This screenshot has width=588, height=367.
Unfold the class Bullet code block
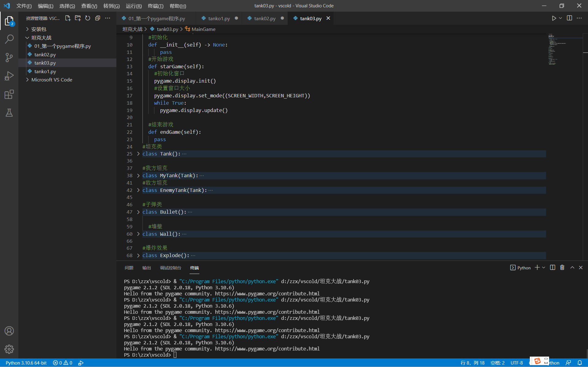coord(138,212)
